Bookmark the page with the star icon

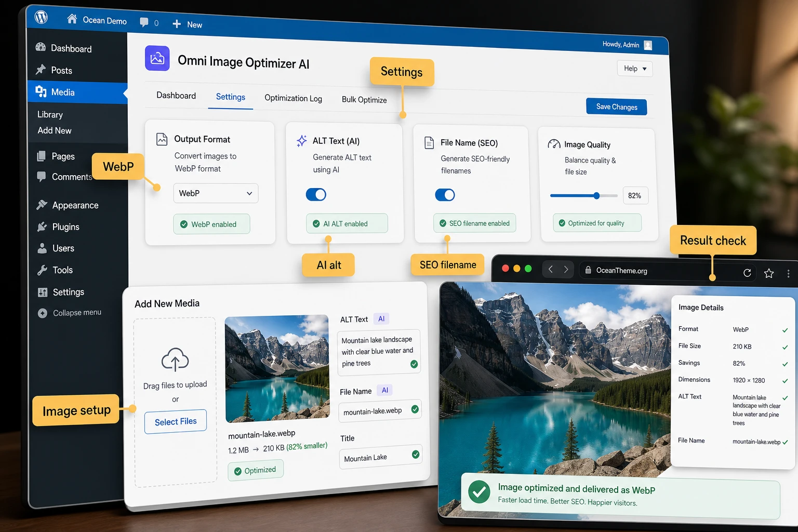769,273
